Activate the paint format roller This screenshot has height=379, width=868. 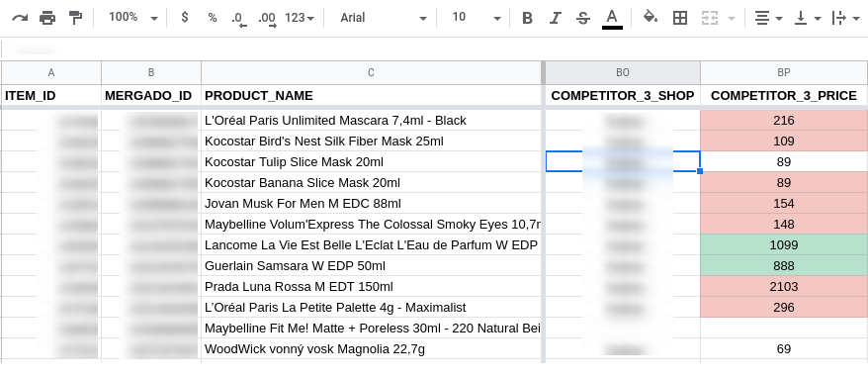[x=75, y=18]
